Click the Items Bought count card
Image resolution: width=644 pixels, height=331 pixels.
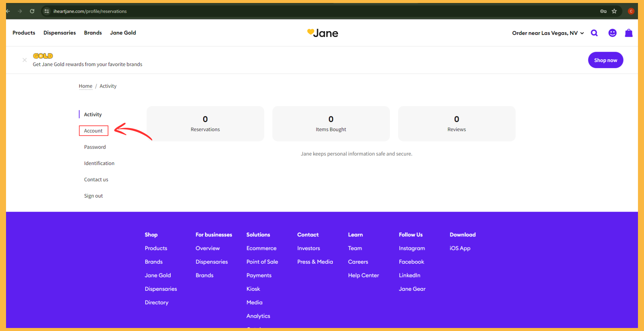pyautogui.click(x=331, y=124)
